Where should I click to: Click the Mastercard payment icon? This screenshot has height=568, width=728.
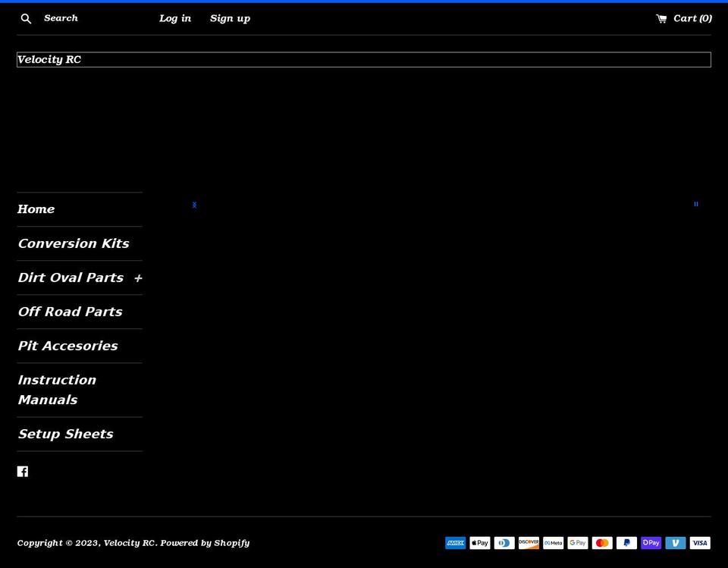coord(602,543)
